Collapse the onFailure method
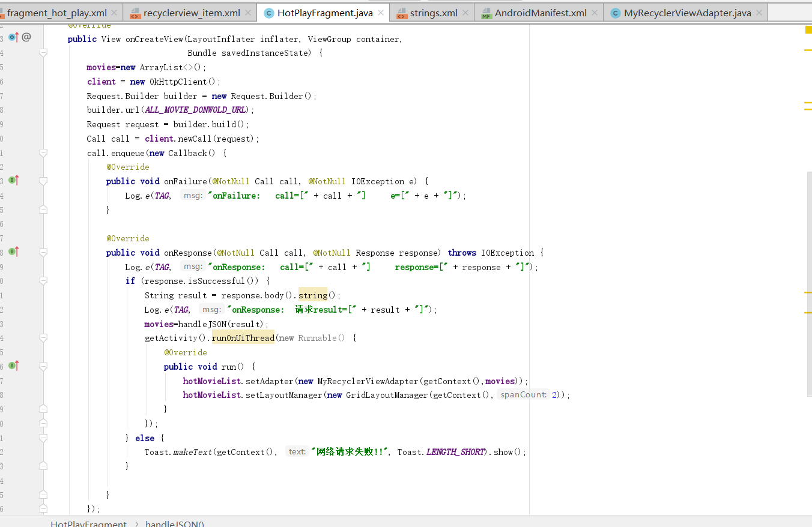Image resolution: width=812 pixels, height=527 pixels. tap(43, 181)
